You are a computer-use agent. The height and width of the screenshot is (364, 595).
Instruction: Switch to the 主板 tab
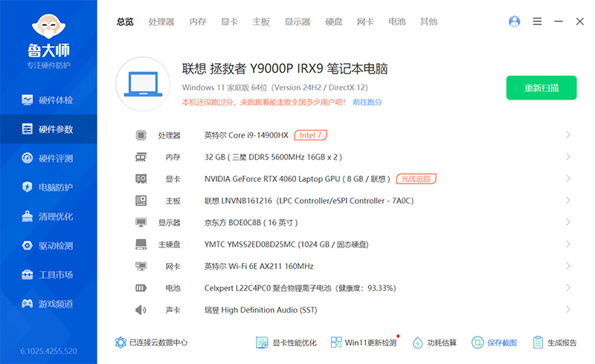261,22
